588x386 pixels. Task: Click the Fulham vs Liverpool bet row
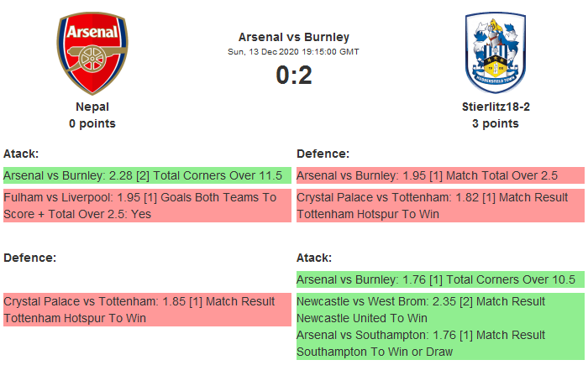147,206
